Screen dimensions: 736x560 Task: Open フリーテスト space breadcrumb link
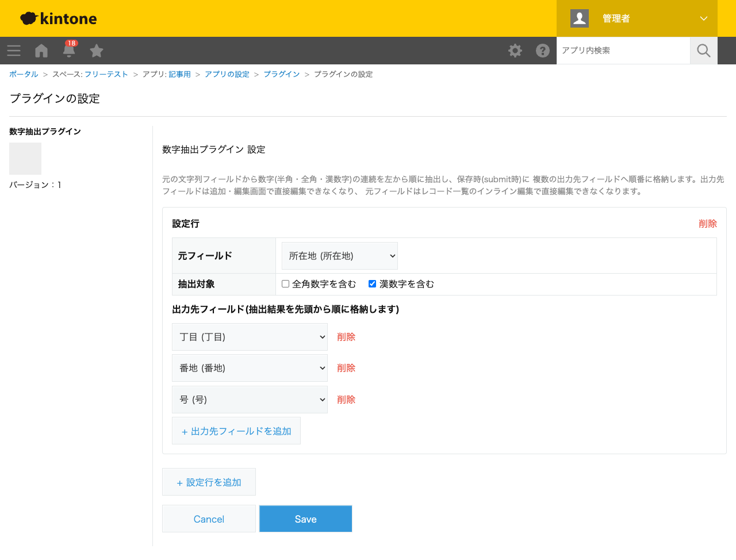coord(106,74)
